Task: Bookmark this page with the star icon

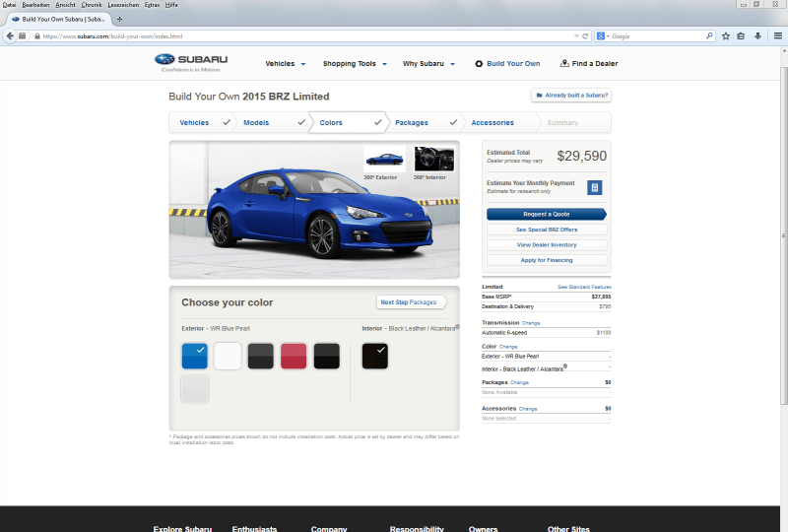Action: [x=726, y=36]
